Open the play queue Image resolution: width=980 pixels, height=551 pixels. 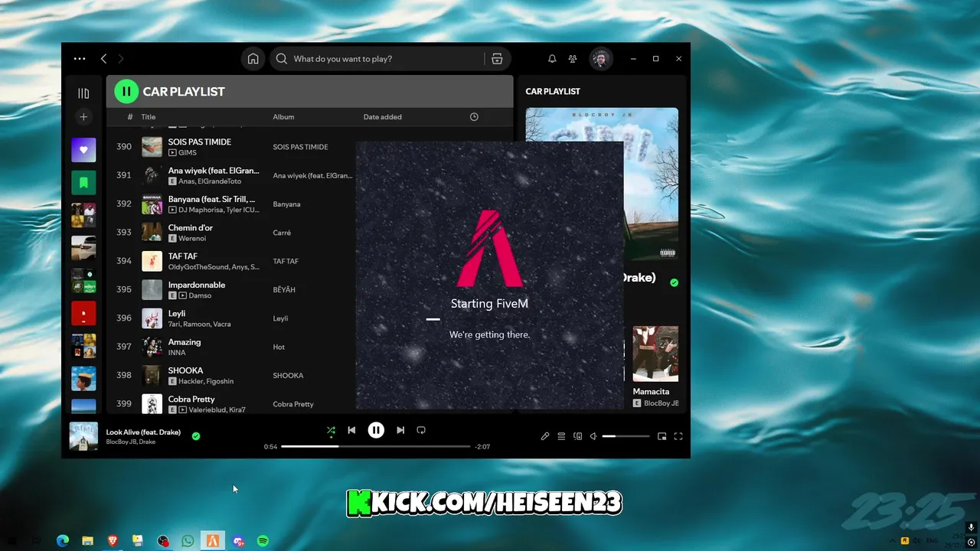click(x=561, y=436)
